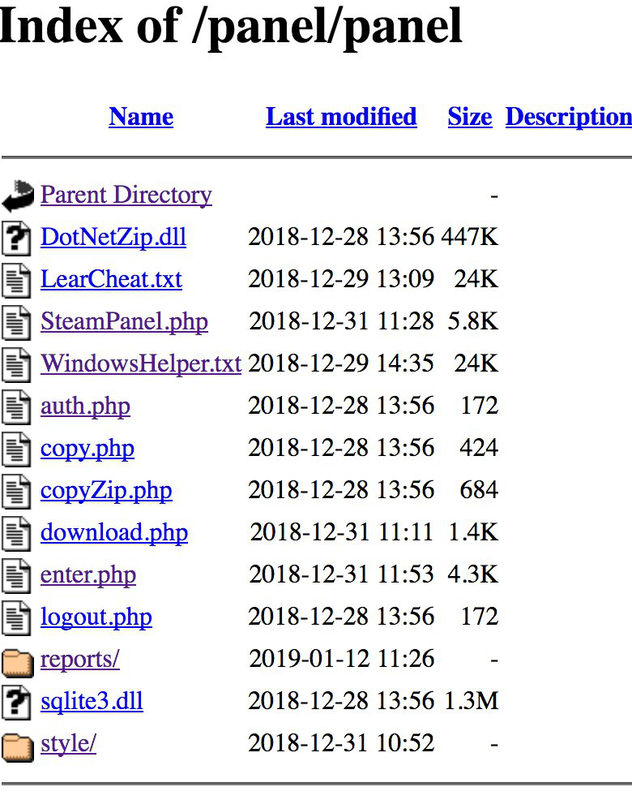Open auth.php link
Viewport: 632px width, 800px height.
85,406
